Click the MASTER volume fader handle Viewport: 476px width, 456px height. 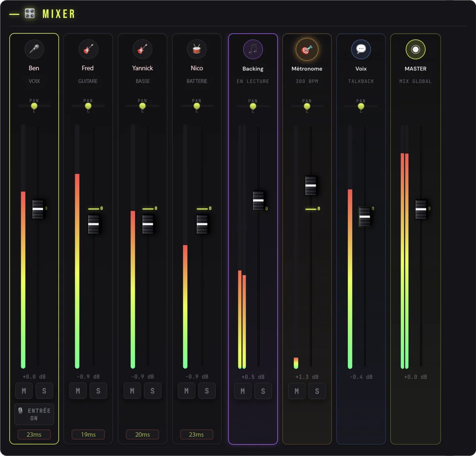pos(421,209)
